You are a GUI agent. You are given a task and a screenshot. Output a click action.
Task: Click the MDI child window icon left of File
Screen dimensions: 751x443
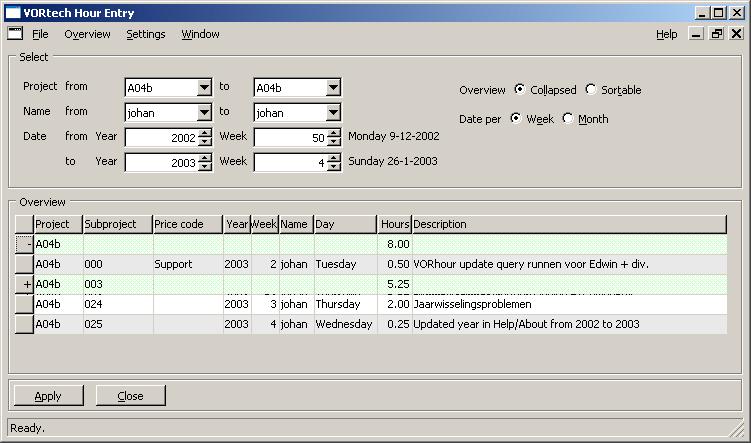15,34
